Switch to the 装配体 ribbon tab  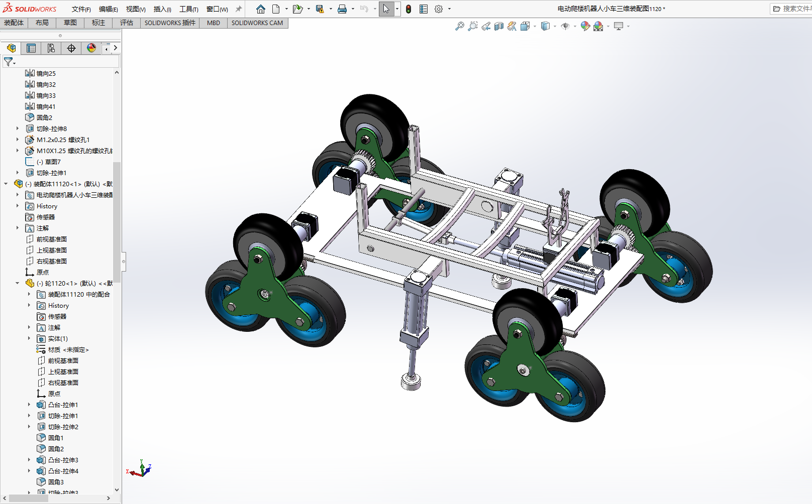click(14, 23)
